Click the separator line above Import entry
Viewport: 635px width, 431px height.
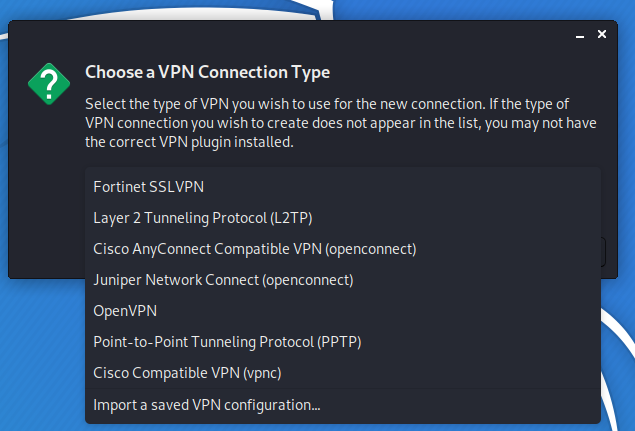[343, 388]
